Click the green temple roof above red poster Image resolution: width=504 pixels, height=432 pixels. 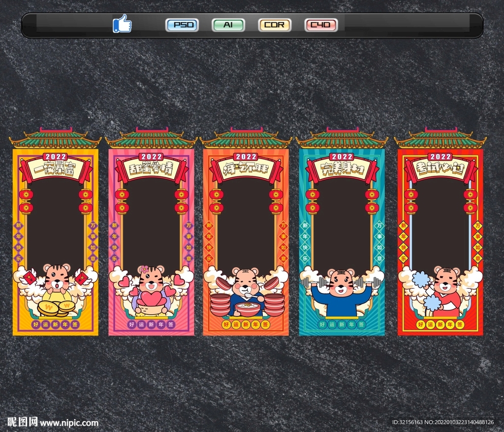[x=440, y=138]
